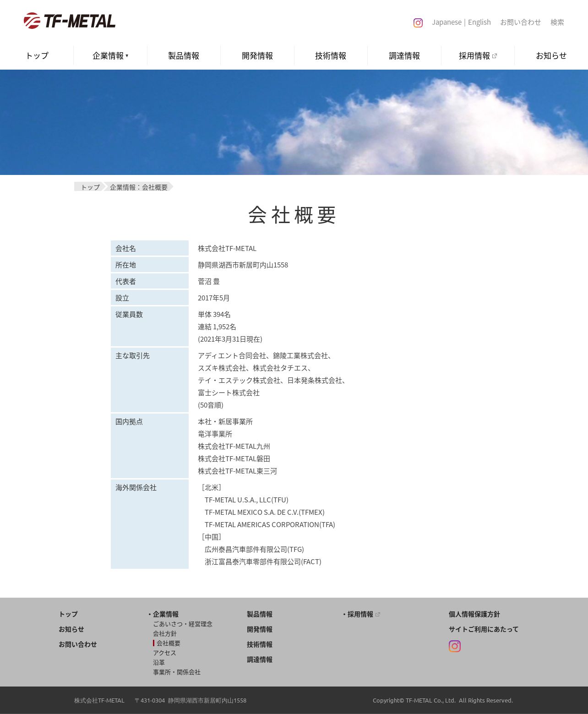Click footer 開発情報 link
Screen dimensions: 588x714
260,629
